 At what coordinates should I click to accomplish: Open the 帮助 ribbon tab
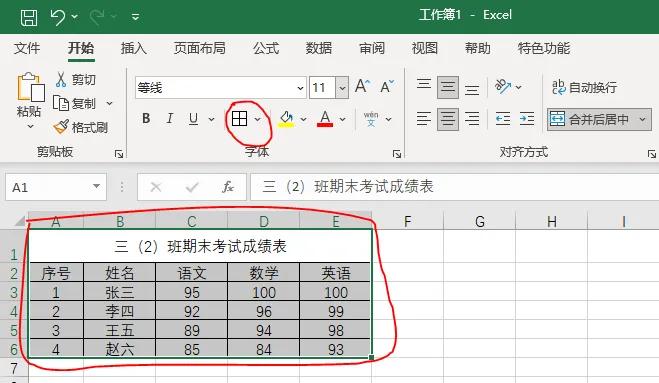point(477,48)
